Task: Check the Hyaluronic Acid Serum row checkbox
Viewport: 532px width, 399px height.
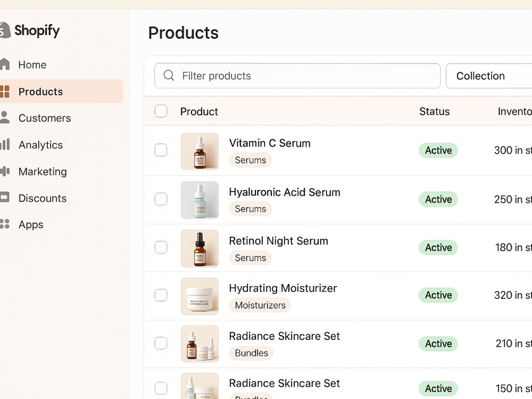Action: coord(161,199)
